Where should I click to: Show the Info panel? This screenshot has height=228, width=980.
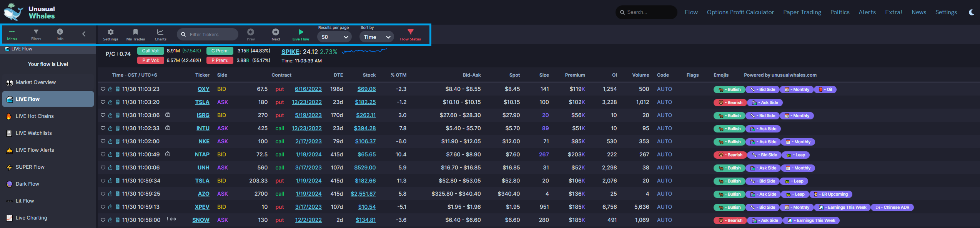pyautogui.click(x=60, y=35)
